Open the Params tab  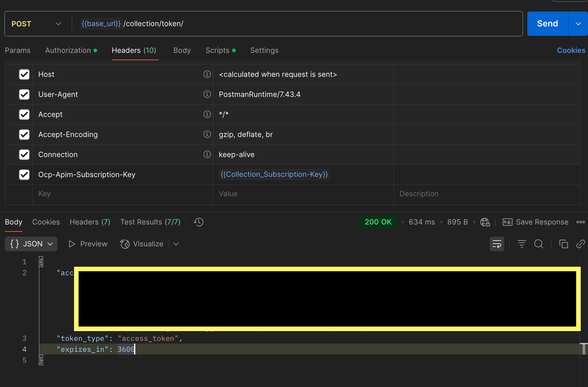(18, 50)
